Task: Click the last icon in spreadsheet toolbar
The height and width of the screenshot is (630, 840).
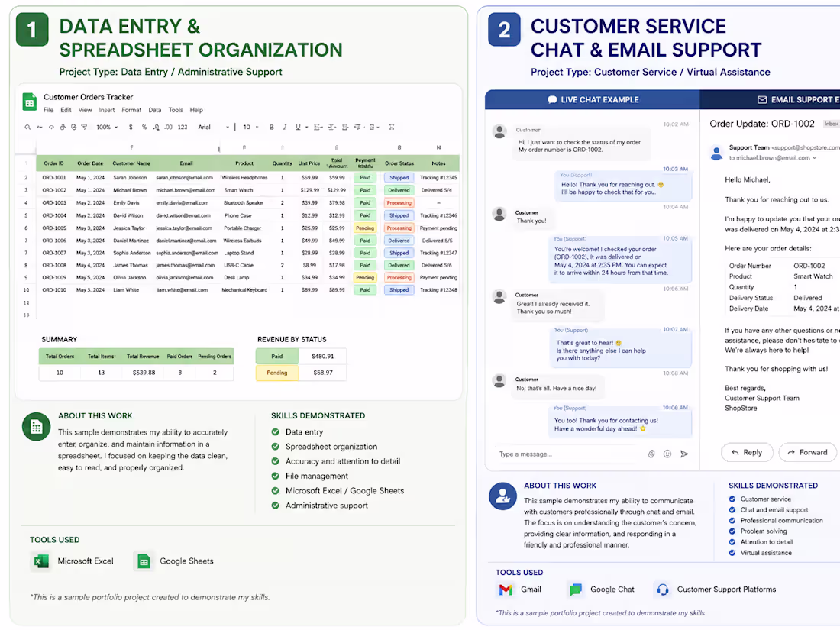Action: (392, 128)
